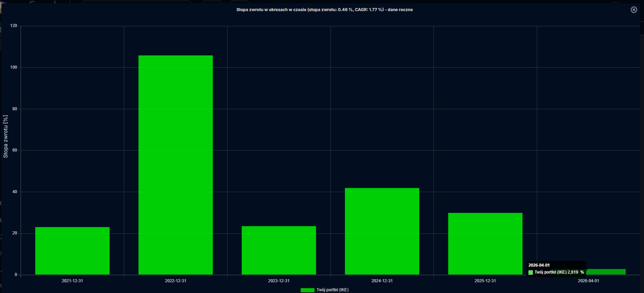Click the x-axis label 2023-12-31
Viewport: 644px width, 293px height.
point(279,281)
